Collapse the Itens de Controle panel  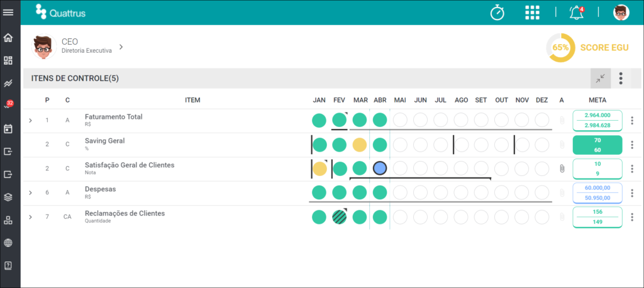pos(601,78)
